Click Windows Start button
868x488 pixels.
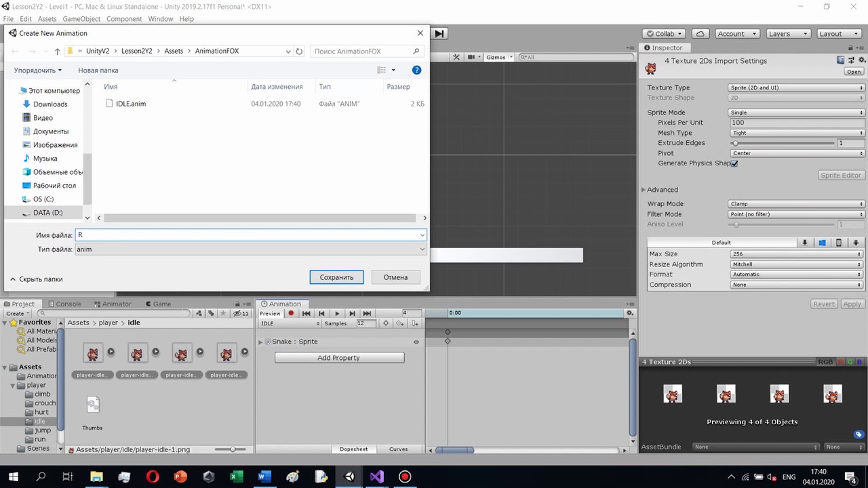(13, 476)
